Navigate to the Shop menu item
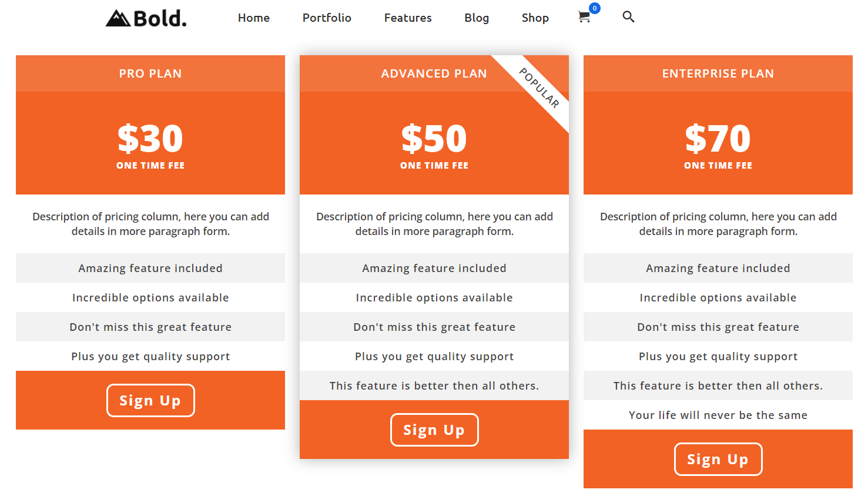 (x=535, y=18)
